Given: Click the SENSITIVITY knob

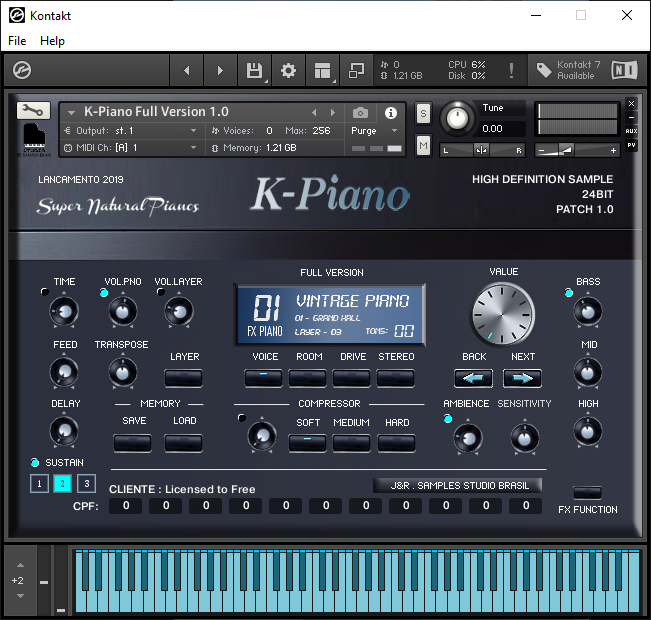Looking at the screenshot, I should coord(524,438).
